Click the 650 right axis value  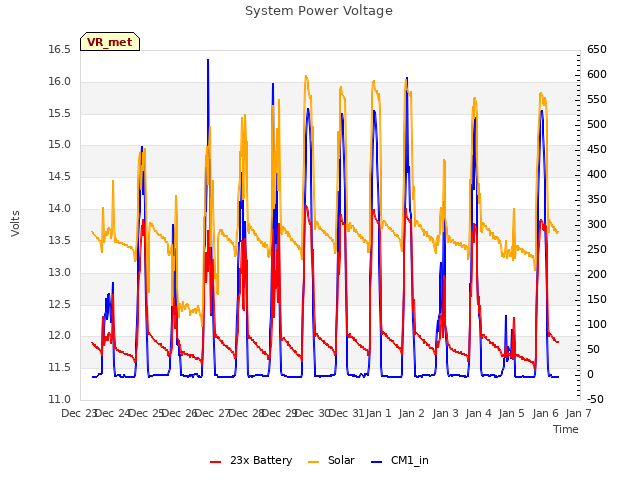[x=597, y=50]
